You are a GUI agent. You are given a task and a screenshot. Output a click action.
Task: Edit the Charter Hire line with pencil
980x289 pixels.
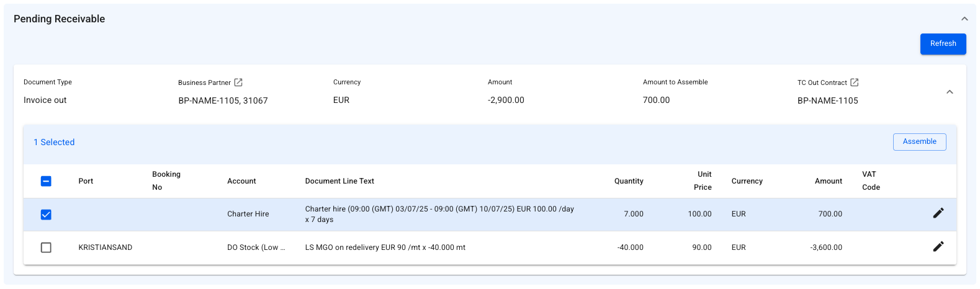(938, 213)
